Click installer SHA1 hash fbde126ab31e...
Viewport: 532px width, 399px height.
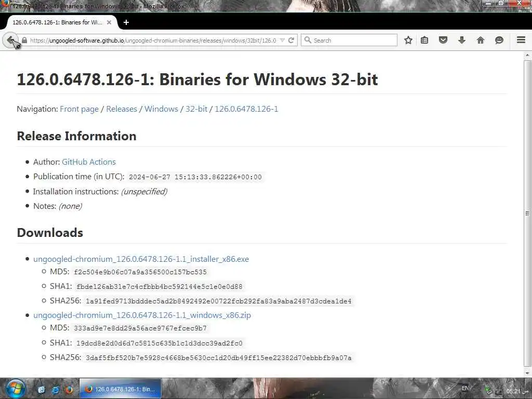point(159,287)
